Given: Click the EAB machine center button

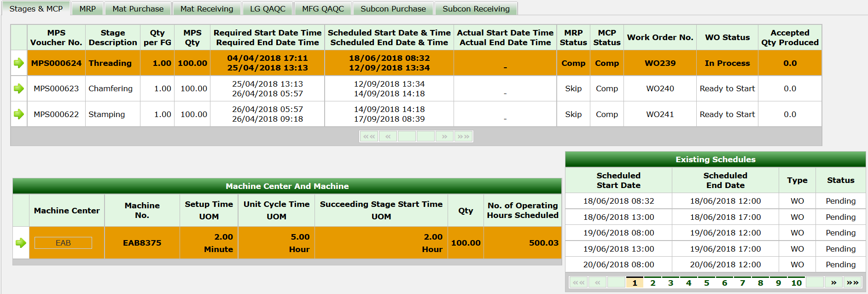Looking at the screenshot, I should [x=63, y=243].
